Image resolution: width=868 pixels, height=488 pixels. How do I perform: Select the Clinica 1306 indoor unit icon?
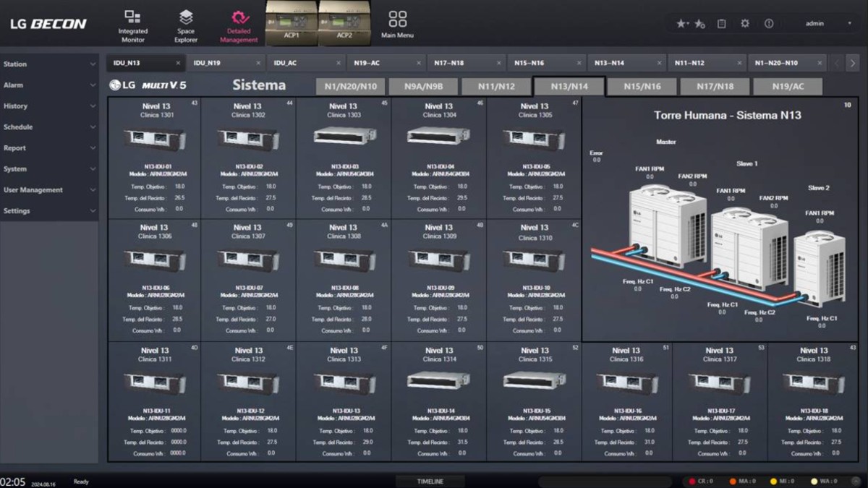tap(155, 260)
